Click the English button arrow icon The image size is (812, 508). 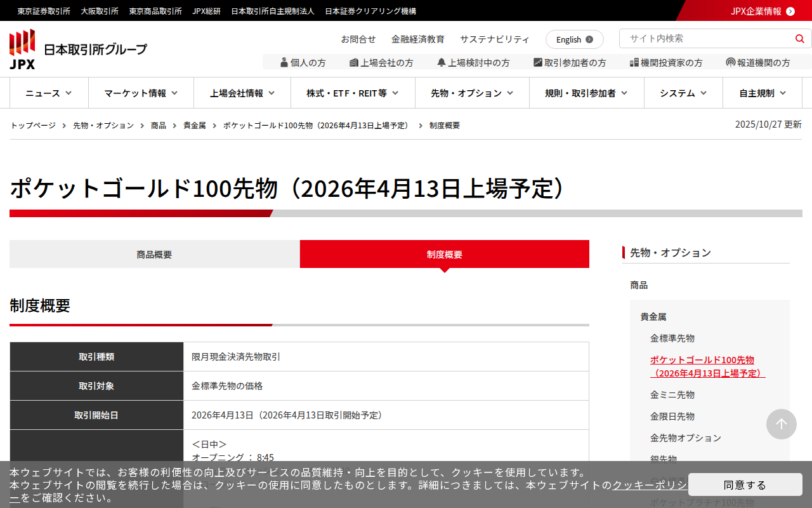(x=589, y=39)
